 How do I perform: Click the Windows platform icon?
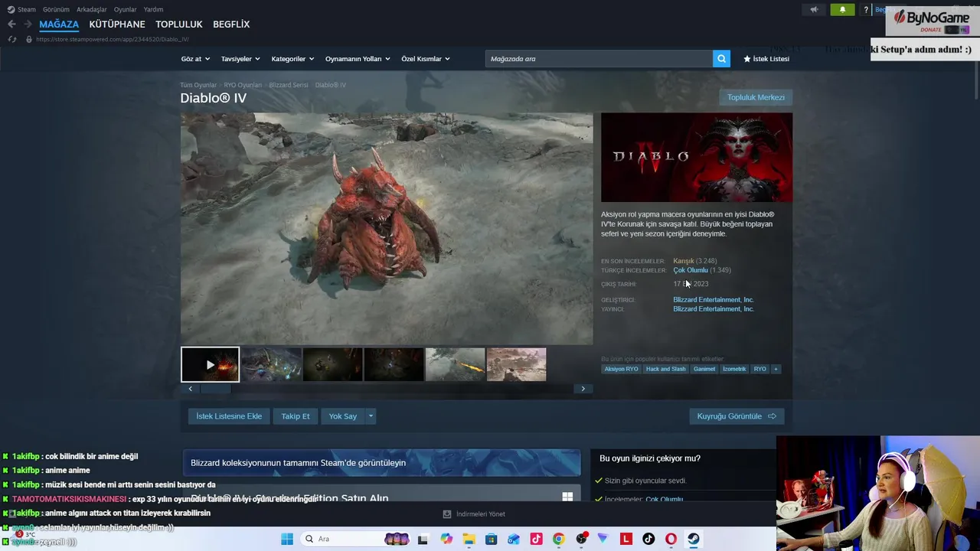pos(567,497)
